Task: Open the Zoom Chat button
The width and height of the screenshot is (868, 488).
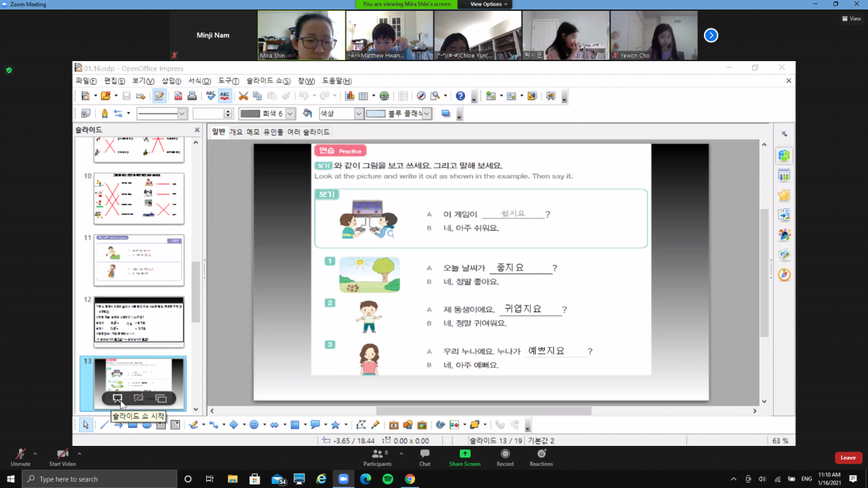Action: click(x=425, y=458)
